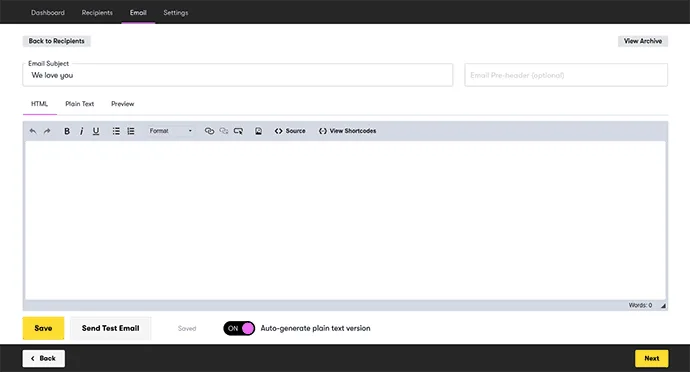
Task: Redo the last editor action
Action: tap(47, 131)
